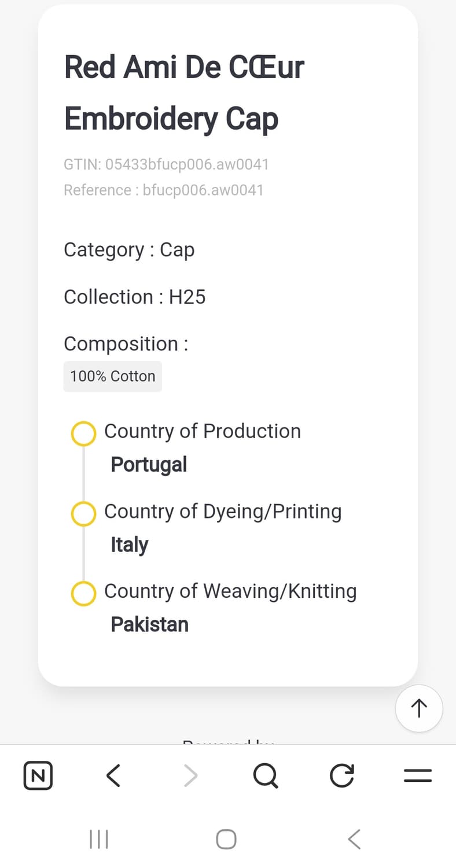Tap the browser forward arrow

click(190, 775)
